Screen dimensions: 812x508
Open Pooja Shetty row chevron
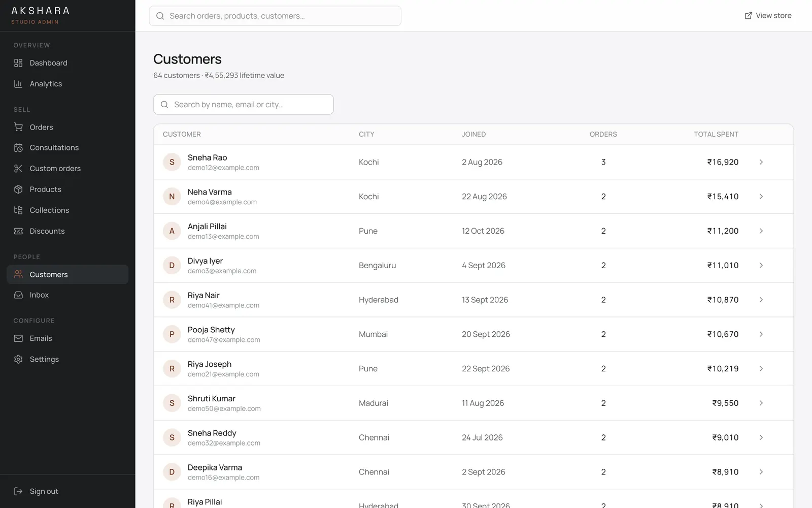(x=761, y=334)
